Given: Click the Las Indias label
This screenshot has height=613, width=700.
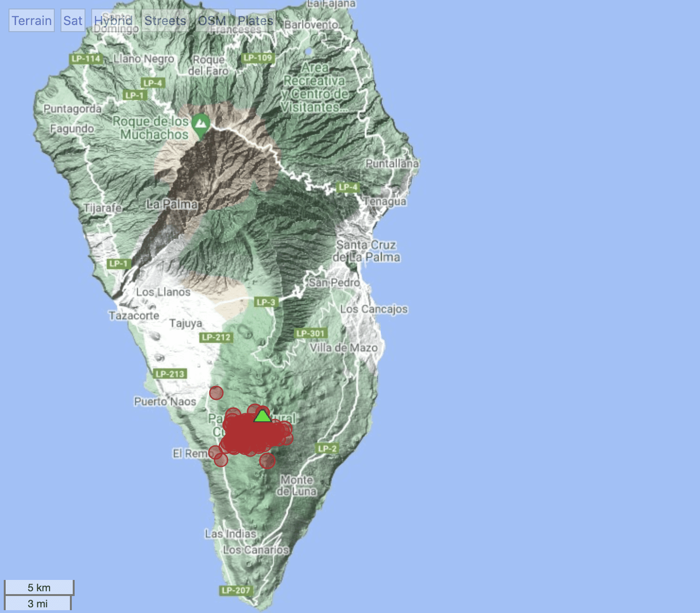Looking at the screenshot, I should pos(230,534).
